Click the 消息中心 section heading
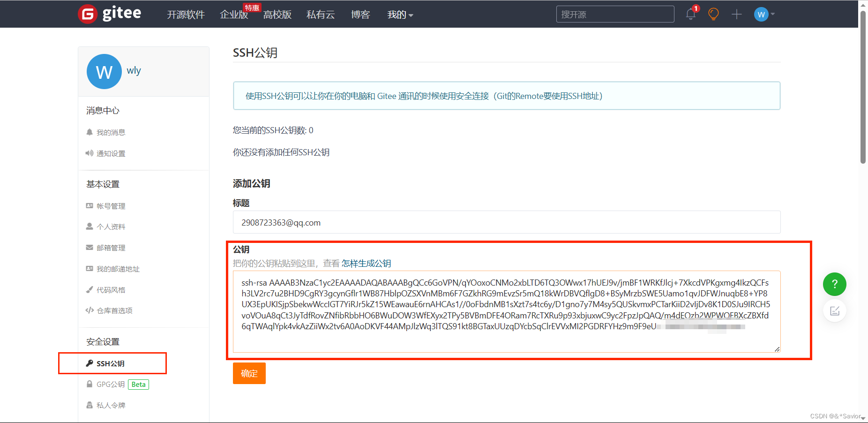The image size is (868, 423). 103,111
